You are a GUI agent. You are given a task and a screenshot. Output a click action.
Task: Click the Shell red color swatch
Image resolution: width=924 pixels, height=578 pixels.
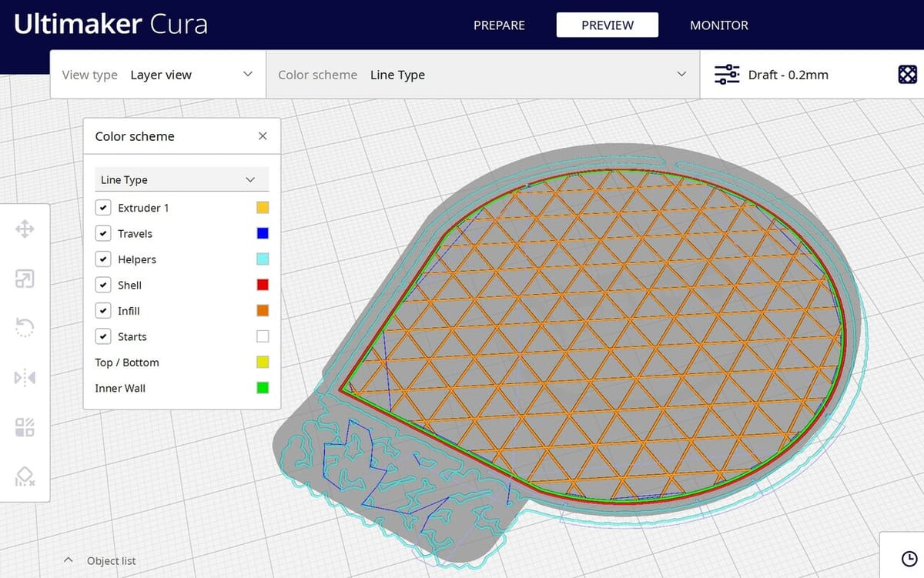[263, 285]
